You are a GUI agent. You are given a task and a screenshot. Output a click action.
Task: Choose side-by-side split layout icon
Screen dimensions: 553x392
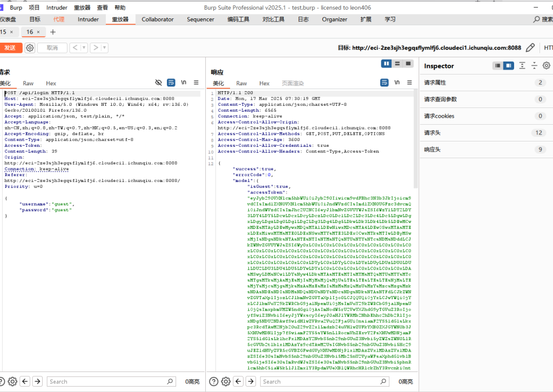tap(386, 64)
